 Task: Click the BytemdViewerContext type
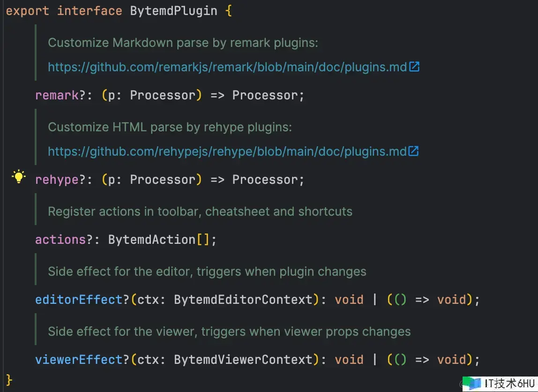pos(243,360)
